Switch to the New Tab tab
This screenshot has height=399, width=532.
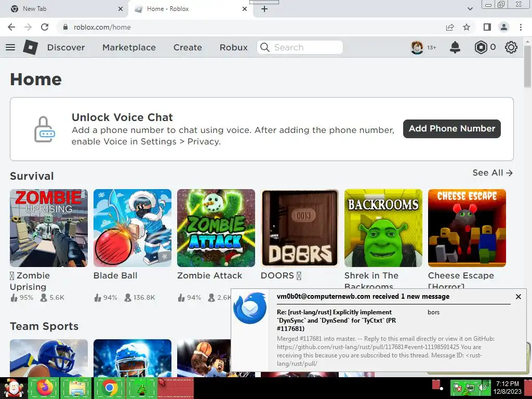pos(64,9)
